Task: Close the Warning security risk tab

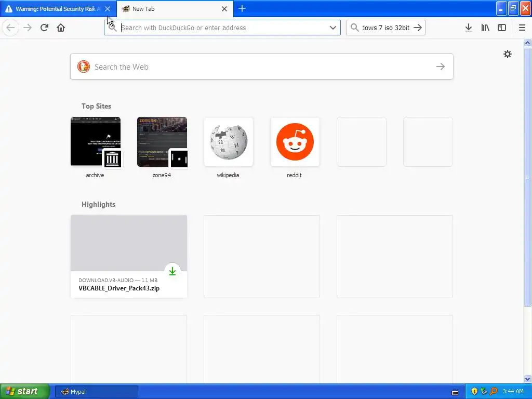Action: [108, 9]
